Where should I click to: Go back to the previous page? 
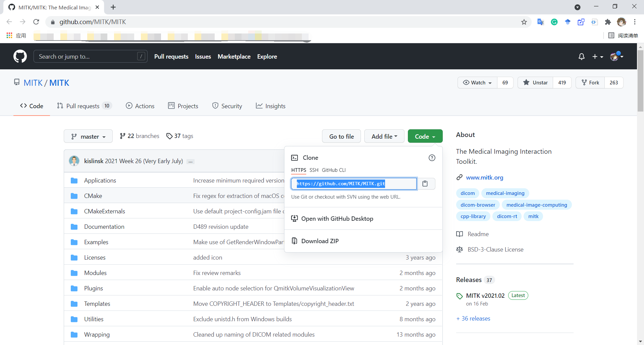coord(9,22)
